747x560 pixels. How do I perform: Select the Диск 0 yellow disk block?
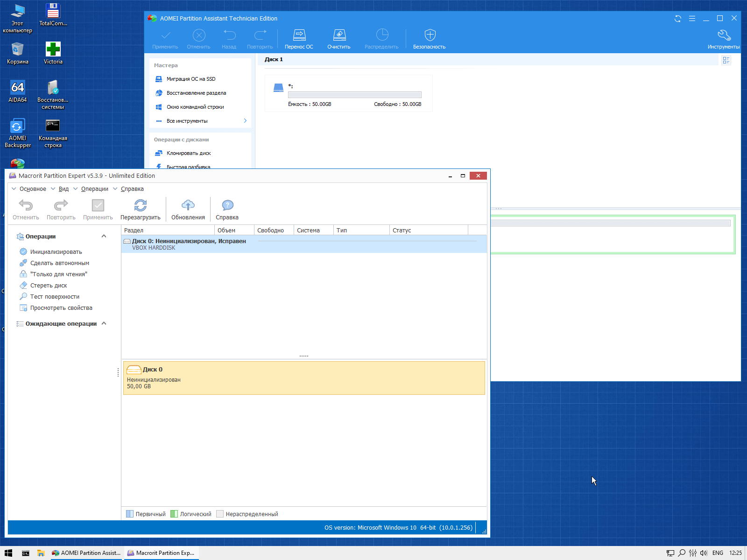[303, 378]
